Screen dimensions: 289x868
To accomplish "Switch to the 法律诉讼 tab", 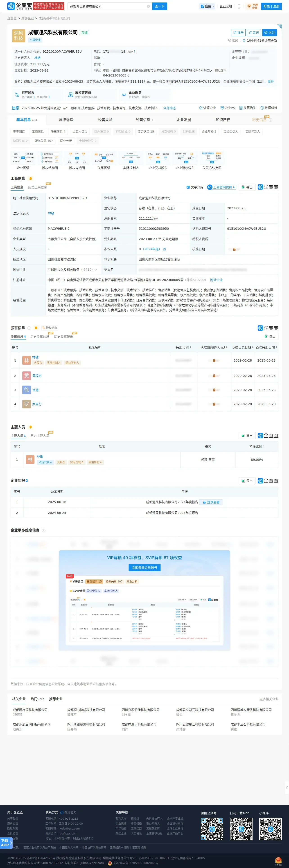I will coord(66,120).
